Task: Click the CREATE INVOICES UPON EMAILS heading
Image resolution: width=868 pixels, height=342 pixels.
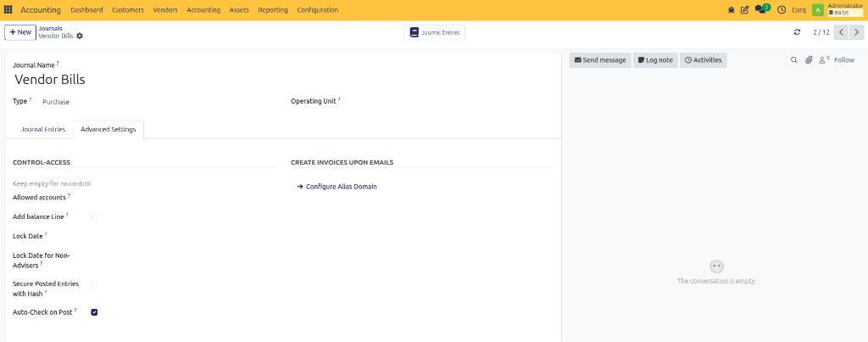Action: [342, 162]
